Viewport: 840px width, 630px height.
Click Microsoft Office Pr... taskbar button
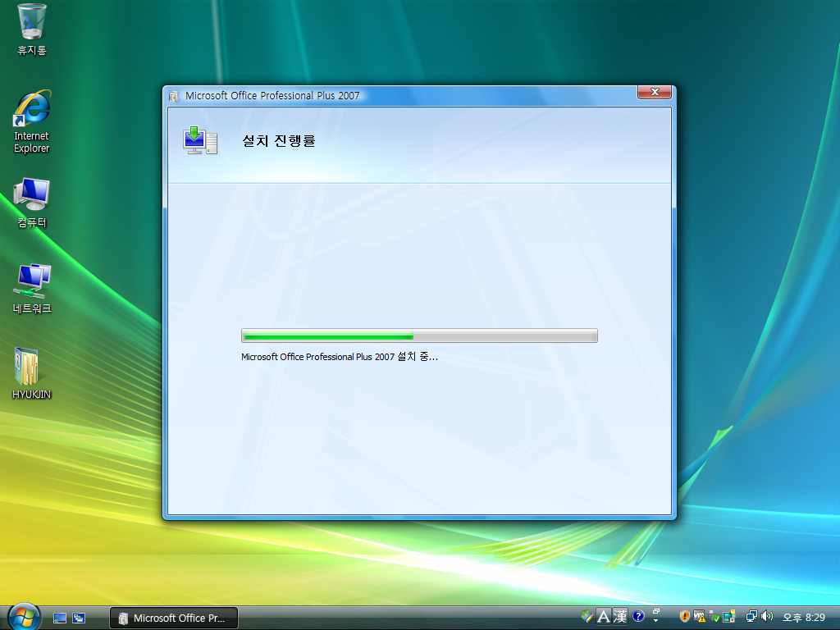(x=174, y=619)
